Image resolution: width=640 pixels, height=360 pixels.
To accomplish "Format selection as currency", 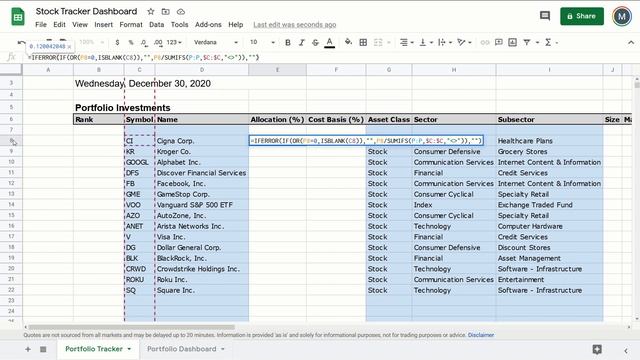I will (x=118, y=42).
